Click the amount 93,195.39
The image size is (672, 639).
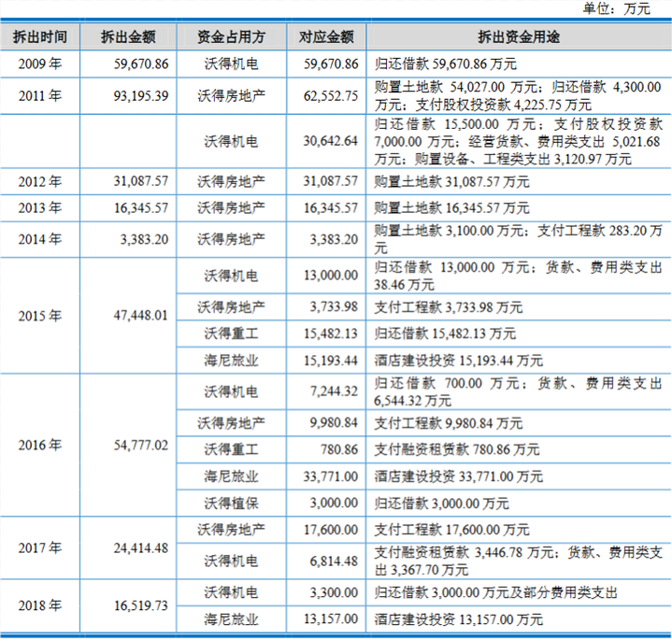click(141, 96)
